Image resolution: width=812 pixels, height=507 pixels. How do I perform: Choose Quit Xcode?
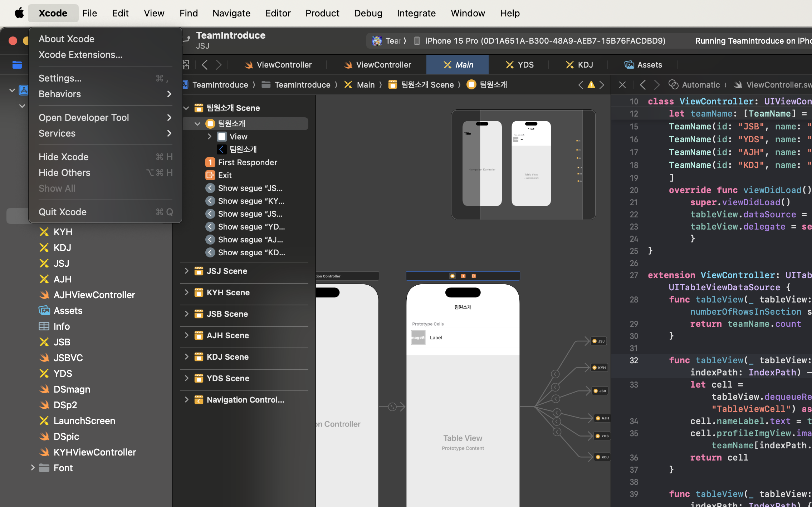105,212
